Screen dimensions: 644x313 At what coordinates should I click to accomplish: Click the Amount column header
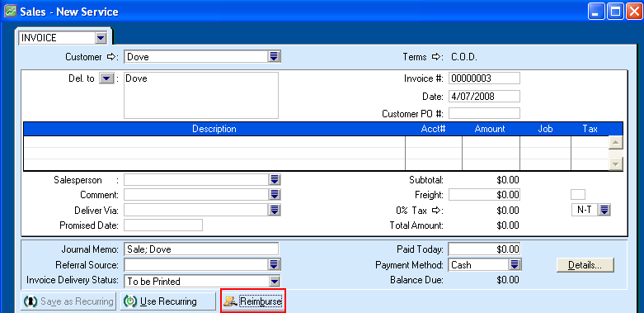491,129
